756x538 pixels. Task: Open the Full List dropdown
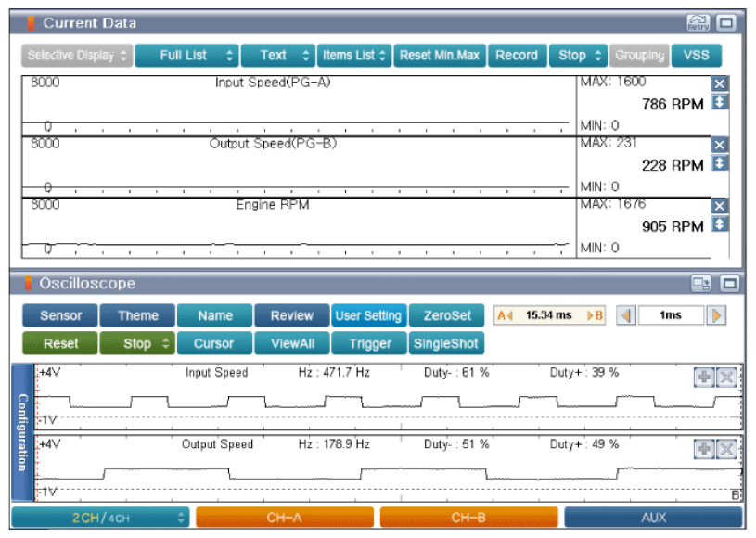click(x=186, y=56)
